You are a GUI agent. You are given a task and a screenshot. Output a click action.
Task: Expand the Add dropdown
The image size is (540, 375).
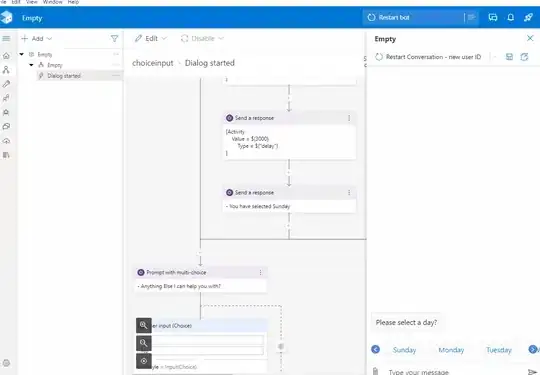point(37,39)
